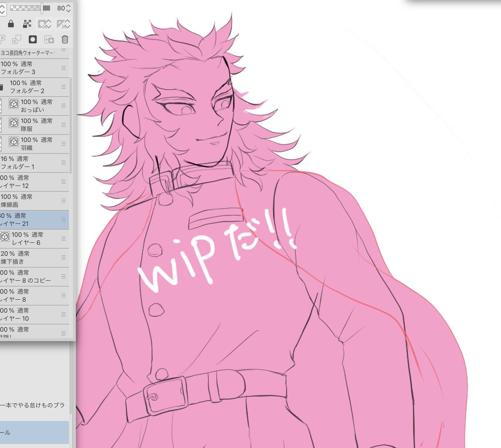Select the レイヤー 6 layer
501x448 pixels.
[34, 239]
